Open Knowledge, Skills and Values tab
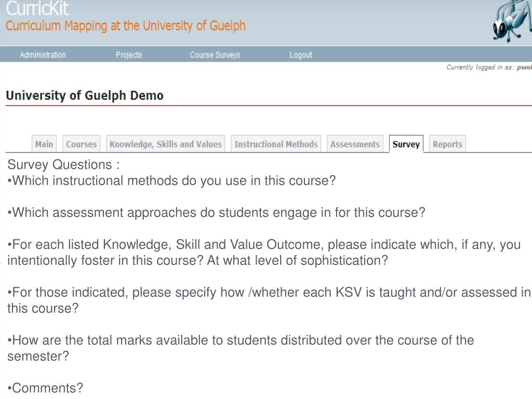 166,144
